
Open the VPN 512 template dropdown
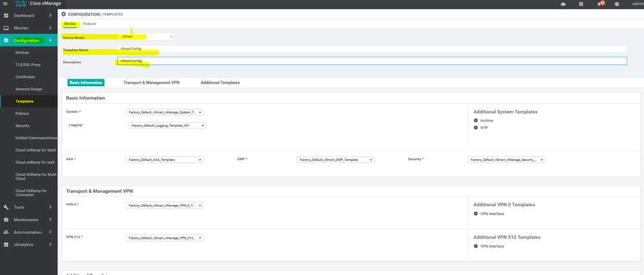[164, 238]
